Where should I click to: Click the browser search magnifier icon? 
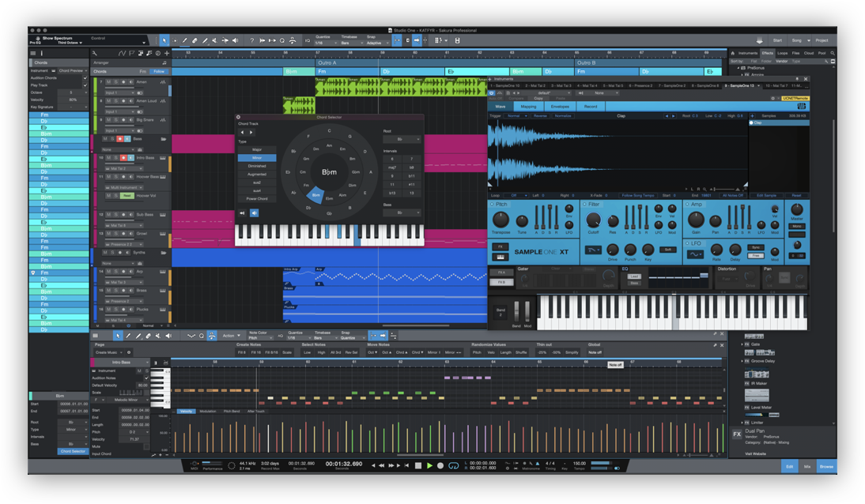point(833,54)
